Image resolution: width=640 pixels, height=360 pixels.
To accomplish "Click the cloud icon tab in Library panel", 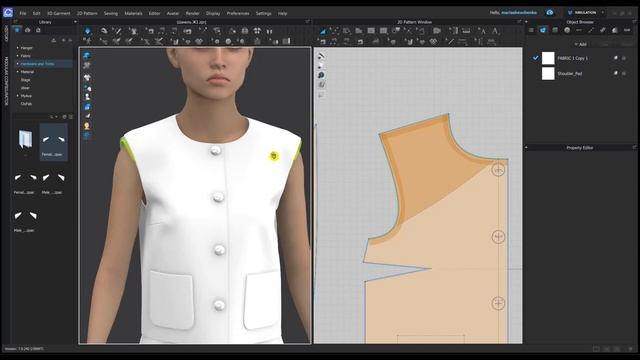I will pyautogui.click(x=27, y=30).
